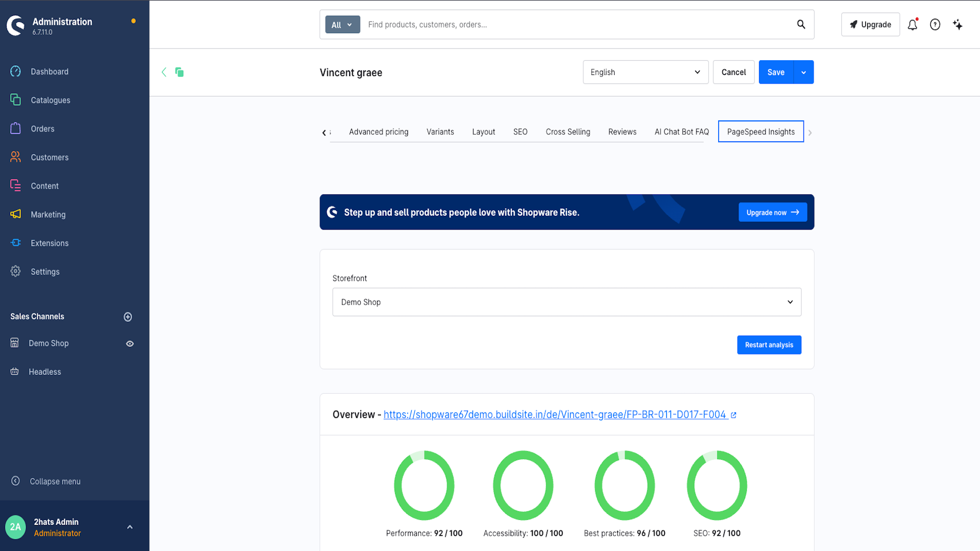Click Upgrade now in the banner

click(773, 212)
